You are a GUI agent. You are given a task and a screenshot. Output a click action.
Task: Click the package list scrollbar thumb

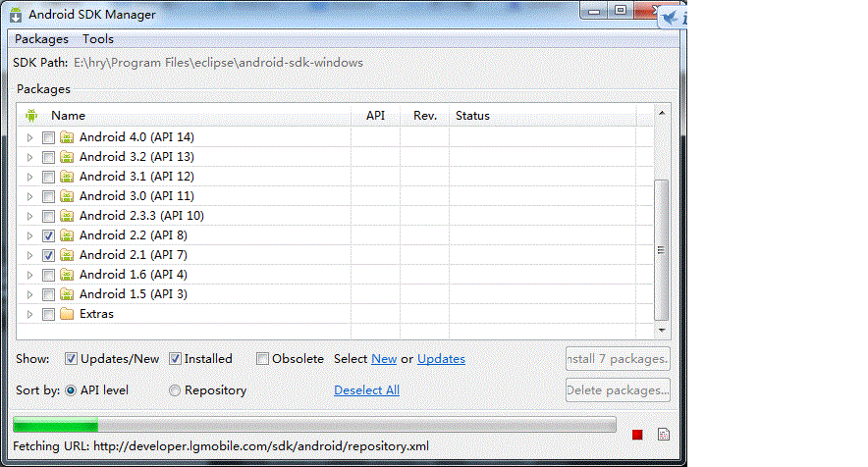tap(662, 250)
